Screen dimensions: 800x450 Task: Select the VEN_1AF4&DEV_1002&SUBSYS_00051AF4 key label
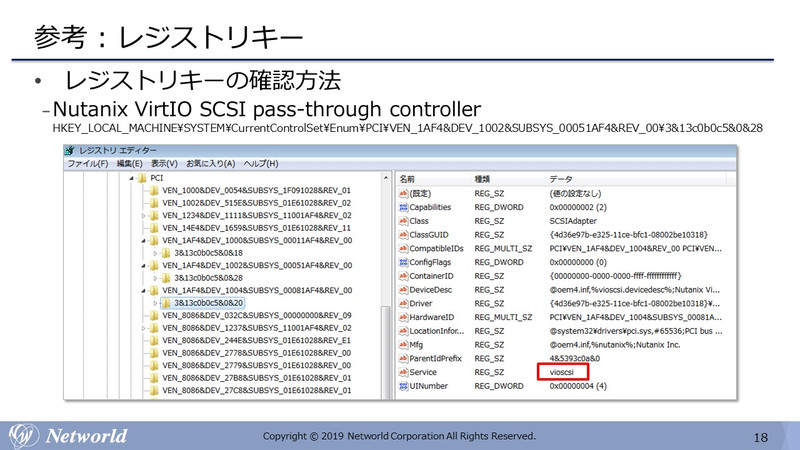coord(257,265)
